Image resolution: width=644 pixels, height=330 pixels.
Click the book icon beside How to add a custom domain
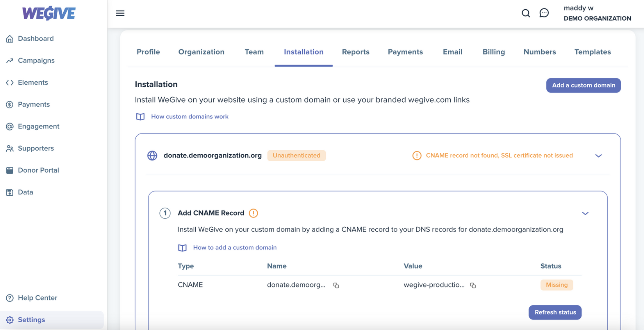point(182,248)
